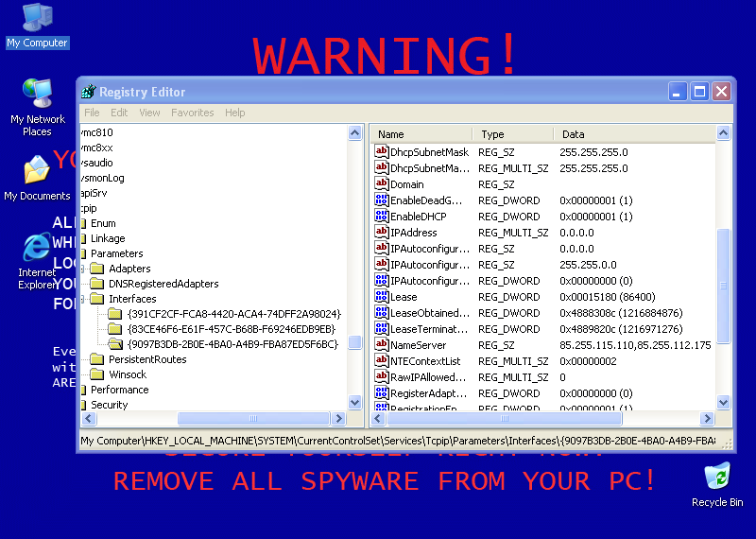
Task: Click the tree pane scroll left arrow
Action: [x=89, y=418]
